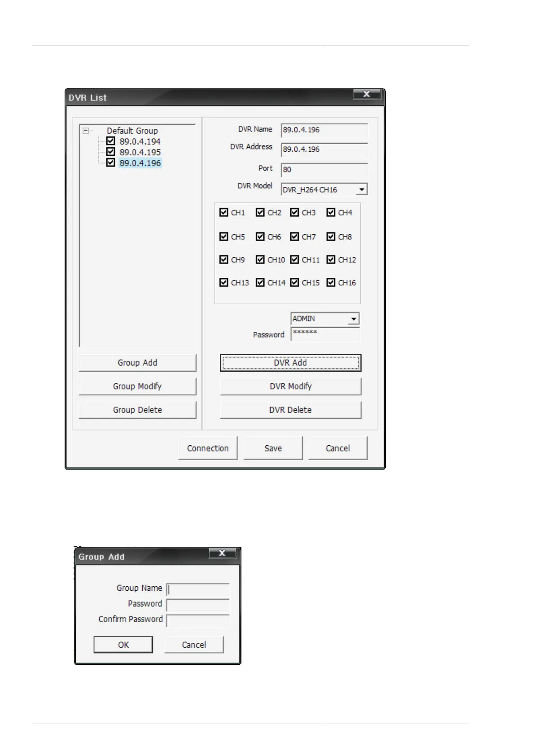Click the Connection button
The image size is (534, 756).
click(208, 448)
